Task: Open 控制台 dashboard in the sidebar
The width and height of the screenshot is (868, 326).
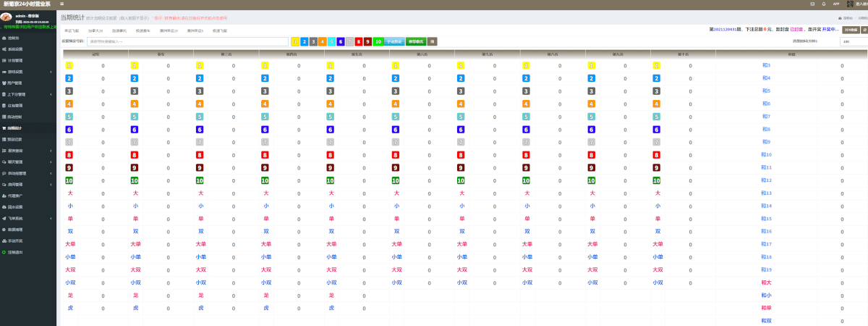Action: coord(14,38)
